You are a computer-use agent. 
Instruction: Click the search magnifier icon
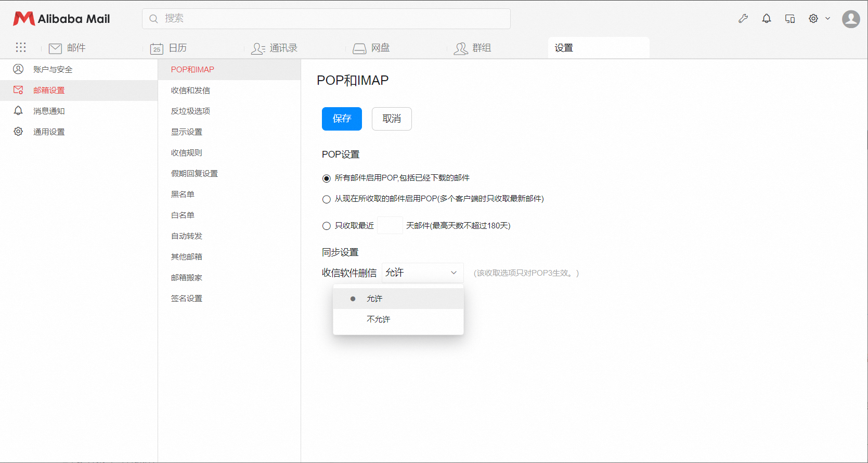tap(153, 19)
